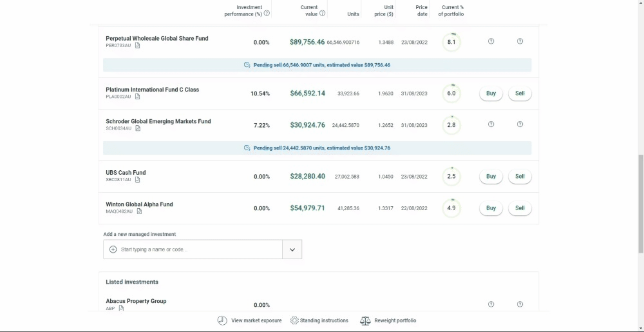This screenshot has height=332, width=644.
Task: Open Perpetual Wholesale Global Share Fund document icon
Action: click(x=138, y=45)
